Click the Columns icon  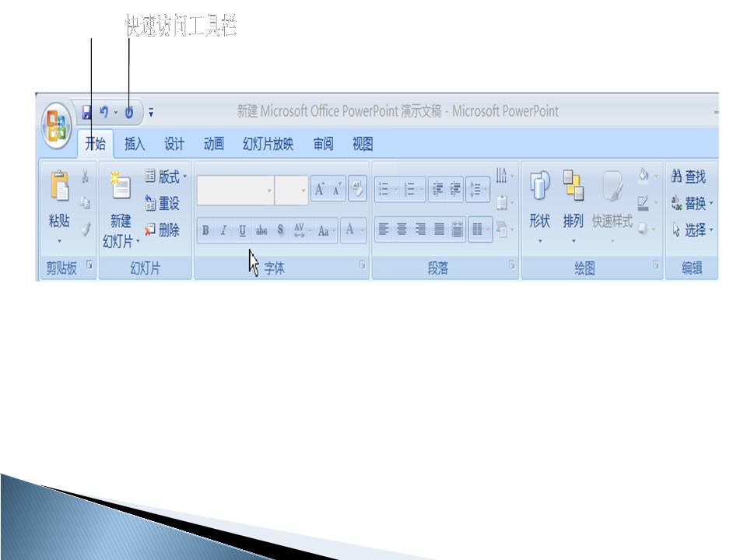click(477, 230)
